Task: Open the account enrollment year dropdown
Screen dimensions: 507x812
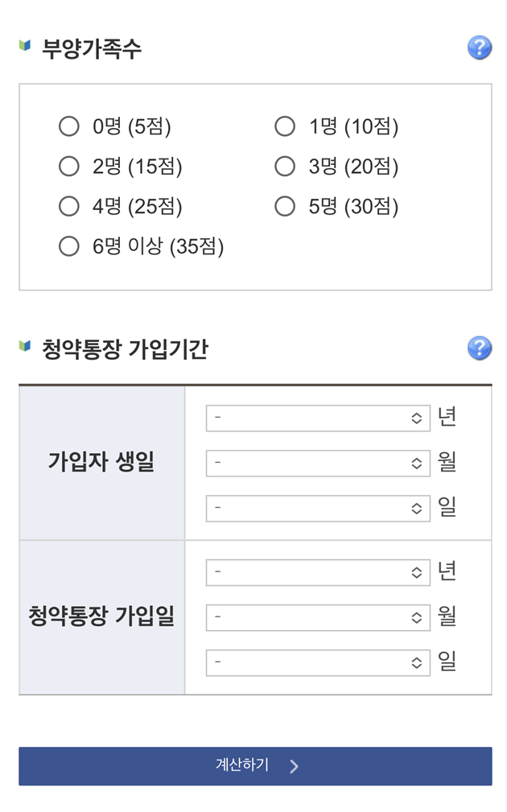Action: [318, 571]
